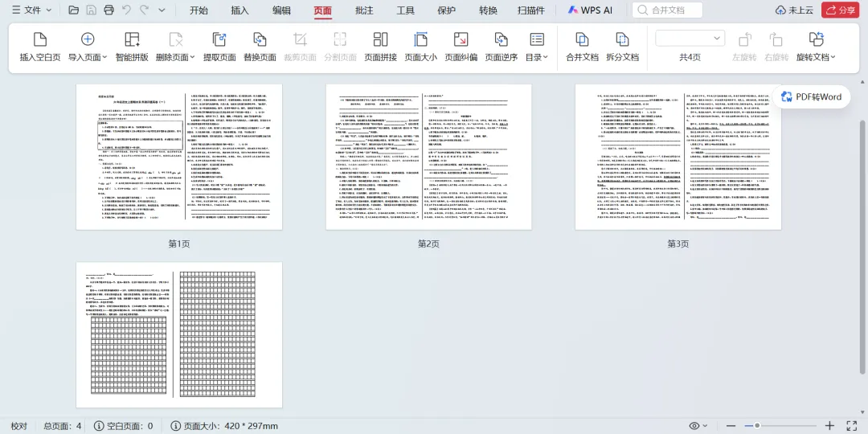Open the 目录 dropdown

pos(536,47)
